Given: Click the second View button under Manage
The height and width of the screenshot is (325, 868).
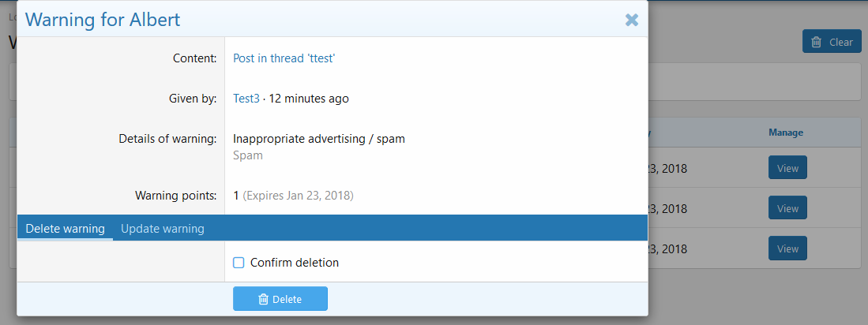Looking at the screenshot, I should pos(787,208).
